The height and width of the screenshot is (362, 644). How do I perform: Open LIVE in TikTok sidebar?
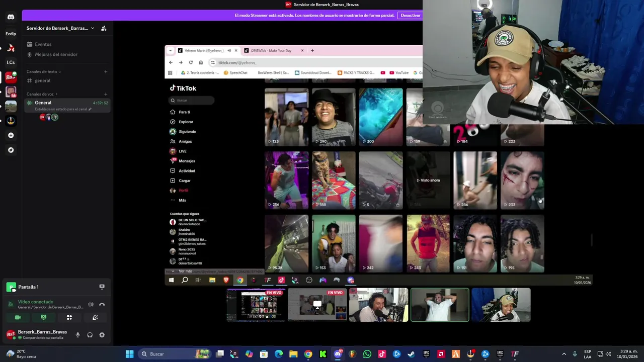[x=182, y=151]
